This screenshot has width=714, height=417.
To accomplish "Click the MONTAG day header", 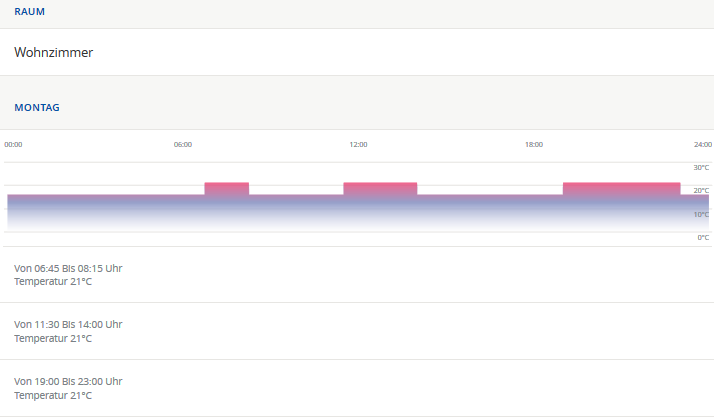I will pos(36,106).
